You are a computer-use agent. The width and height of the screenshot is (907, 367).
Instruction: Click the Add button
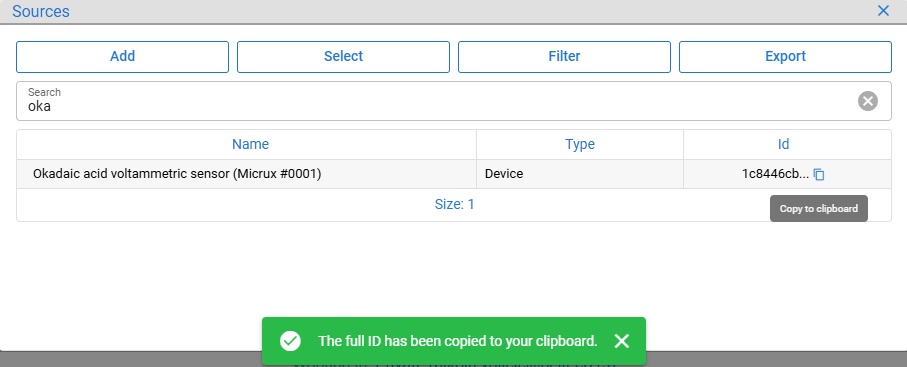[123, 57]
